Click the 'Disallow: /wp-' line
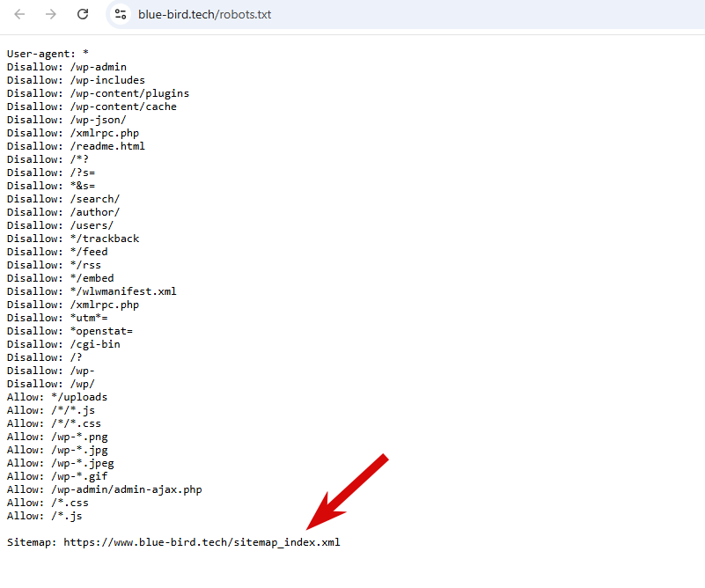Image resolution: width=705 pixels, height=588 pixels. coord(51,371)
